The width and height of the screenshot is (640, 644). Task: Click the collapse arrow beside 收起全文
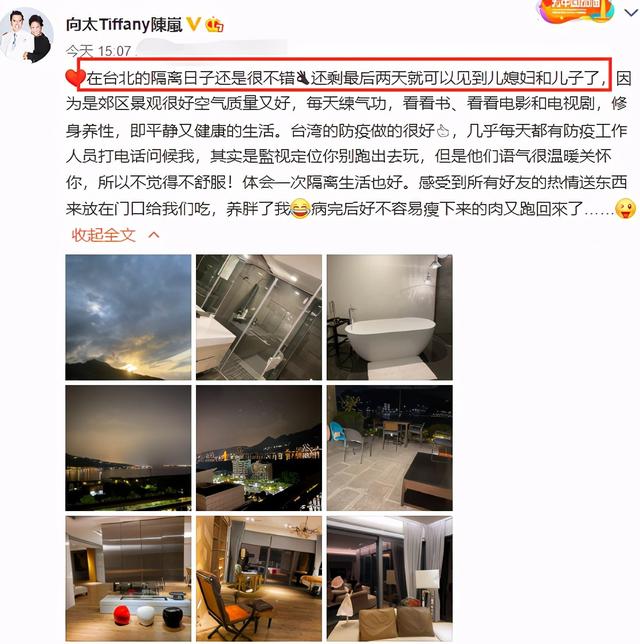point(154,235)
